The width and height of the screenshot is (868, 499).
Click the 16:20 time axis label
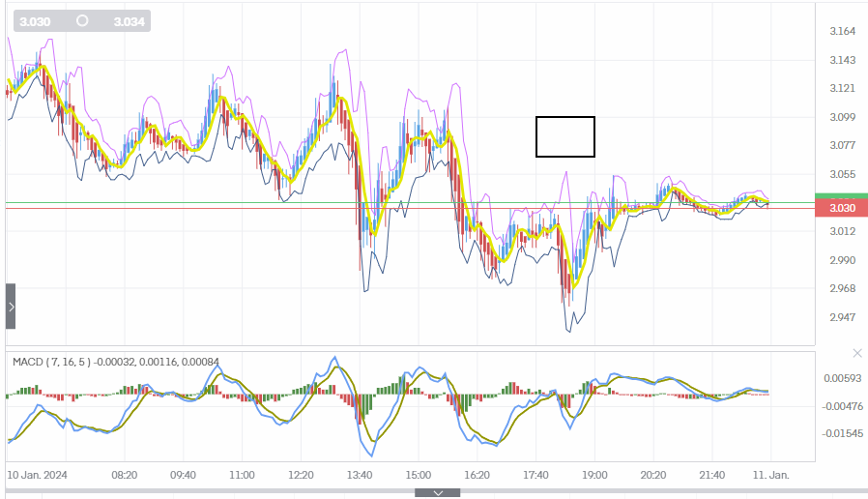[477, 476]
